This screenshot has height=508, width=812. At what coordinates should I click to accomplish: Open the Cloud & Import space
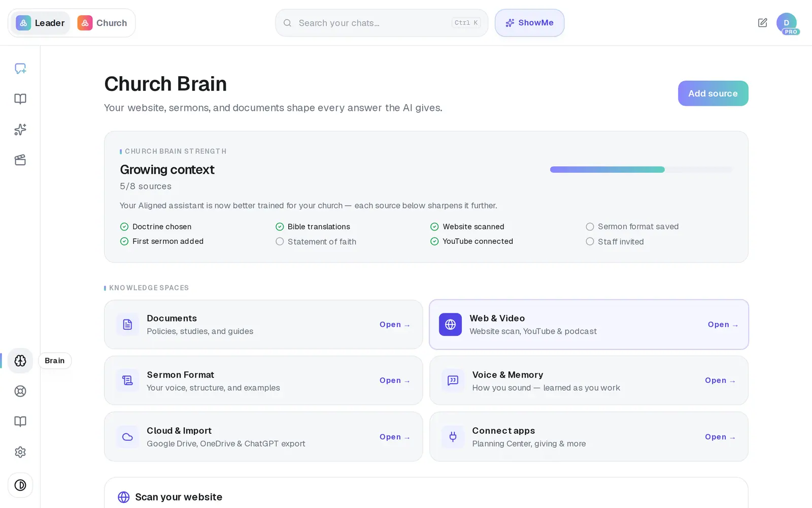pyautogui.click(x=263, y=437)
